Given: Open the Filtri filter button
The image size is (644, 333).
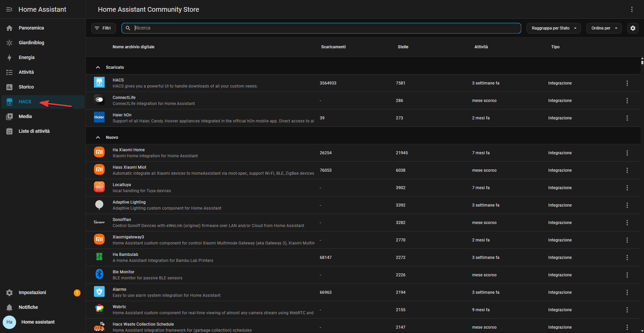Looking at the screenshot, I should pos(103,28).
